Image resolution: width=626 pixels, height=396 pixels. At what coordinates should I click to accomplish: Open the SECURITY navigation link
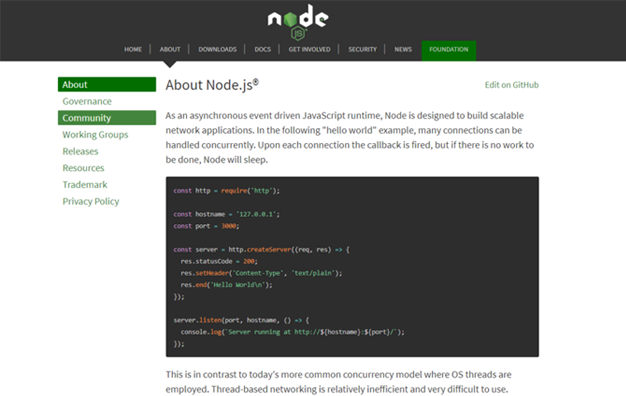363,50
